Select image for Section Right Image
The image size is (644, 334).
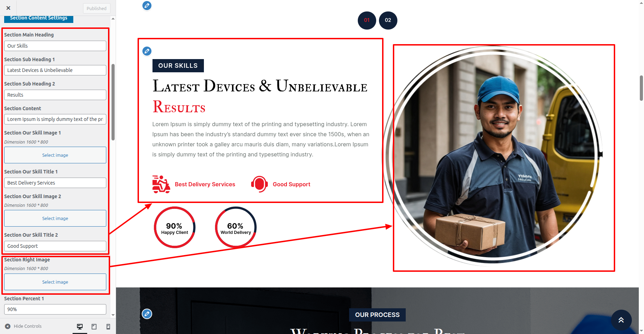click(x=55, y=282)
